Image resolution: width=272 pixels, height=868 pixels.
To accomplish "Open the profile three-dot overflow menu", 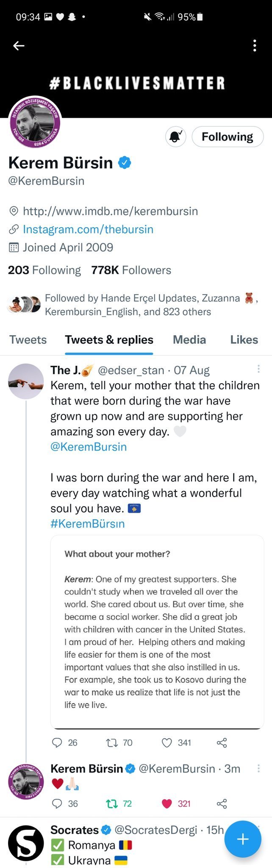I will pyautogui.click(x=254, y=46).
